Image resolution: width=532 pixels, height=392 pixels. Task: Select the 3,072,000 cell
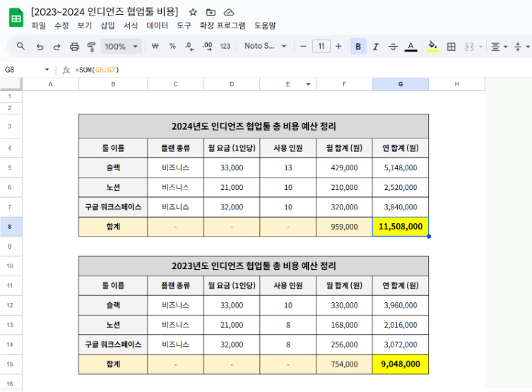click(401, 345)
